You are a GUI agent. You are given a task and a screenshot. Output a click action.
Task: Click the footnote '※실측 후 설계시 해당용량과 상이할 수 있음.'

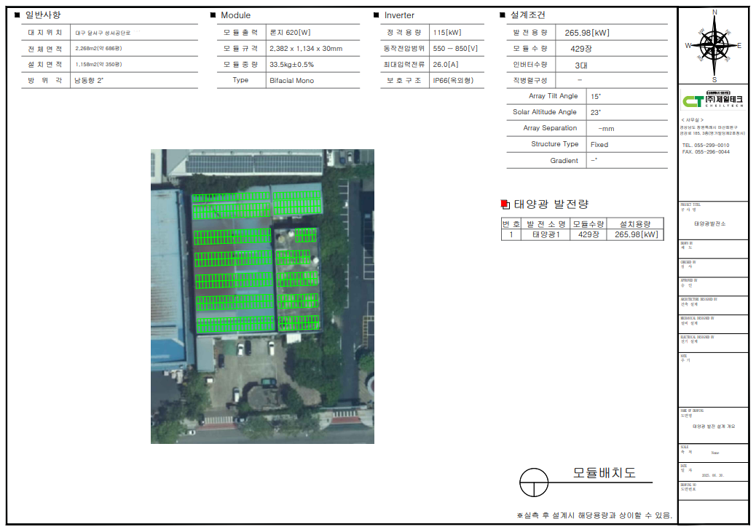coord(594,515)
